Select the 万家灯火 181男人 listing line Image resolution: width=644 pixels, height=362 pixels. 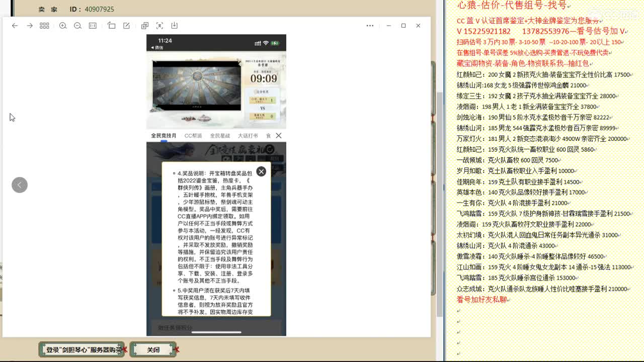pyautogui.click(x=541, y=139)
